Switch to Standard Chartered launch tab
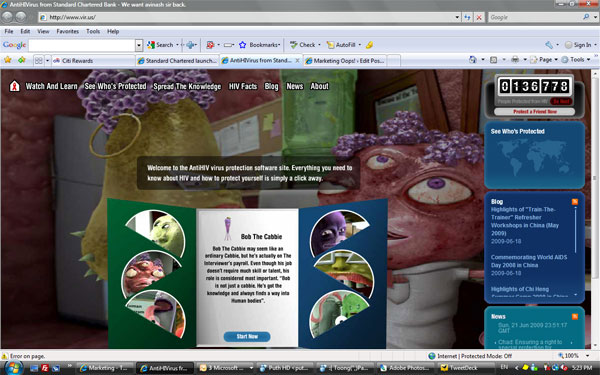This screenshot has height=375, width=600. [177, 60]
